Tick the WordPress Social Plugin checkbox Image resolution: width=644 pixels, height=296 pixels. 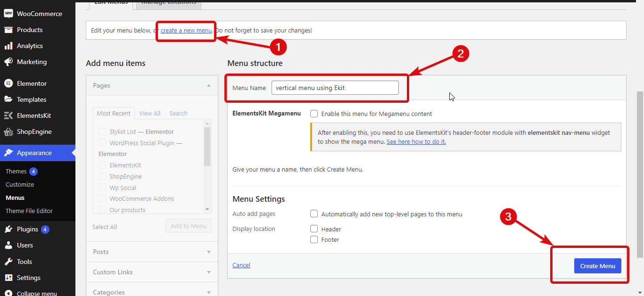(102, 143)
